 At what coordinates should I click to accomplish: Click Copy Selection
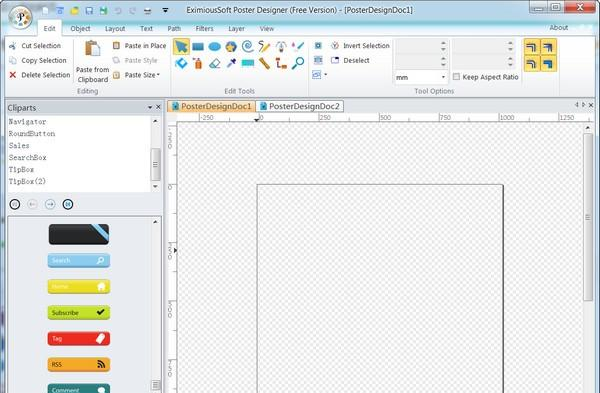coord(38,60)
